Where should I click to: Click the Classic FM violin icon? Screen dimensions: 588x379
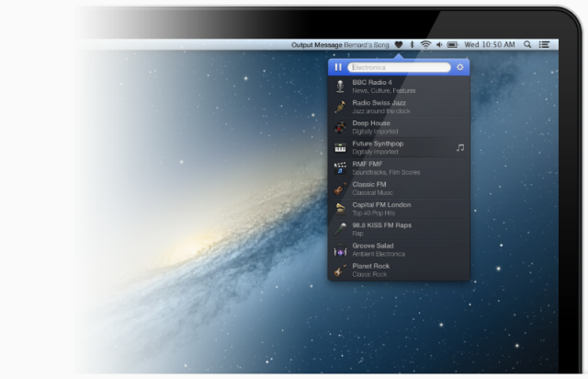[340, 189]
